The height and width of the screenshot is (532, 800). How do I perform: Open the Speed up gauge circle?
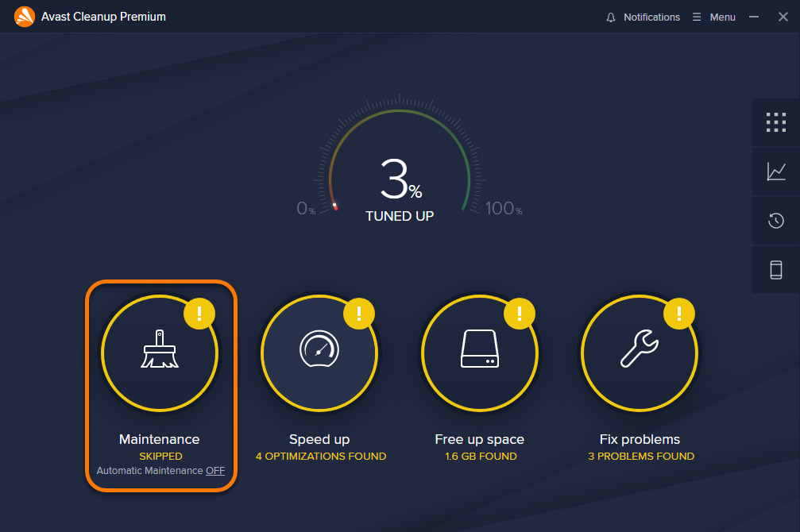click(x=319, y=353)
